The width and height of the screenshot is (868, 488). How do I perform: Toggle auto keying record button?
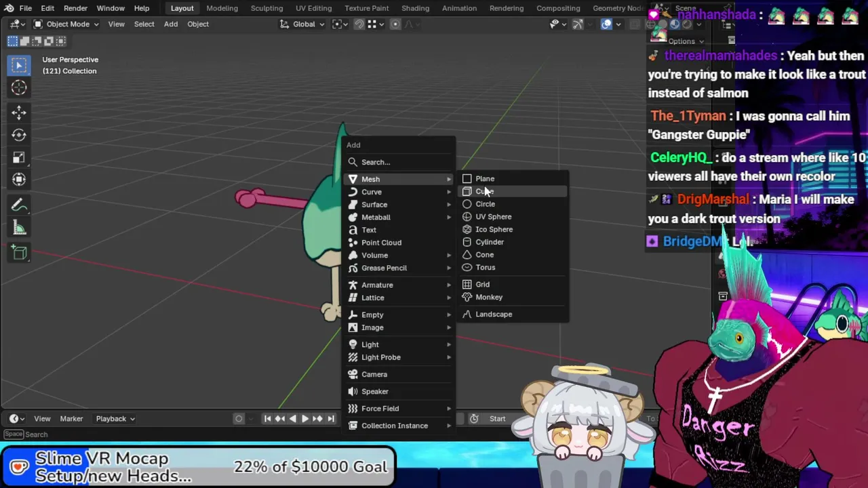[x=239, y=419]
